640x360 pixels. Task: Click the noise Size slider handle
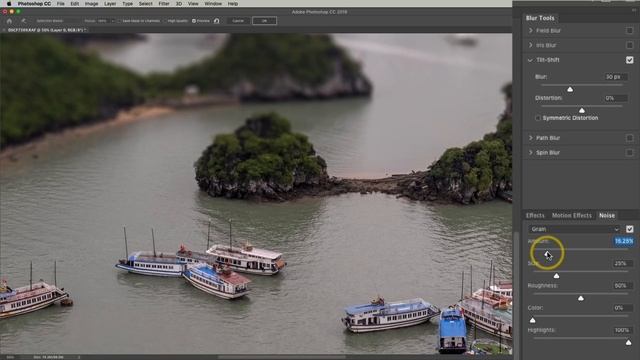pyautogui.click(x=556, y=276)
